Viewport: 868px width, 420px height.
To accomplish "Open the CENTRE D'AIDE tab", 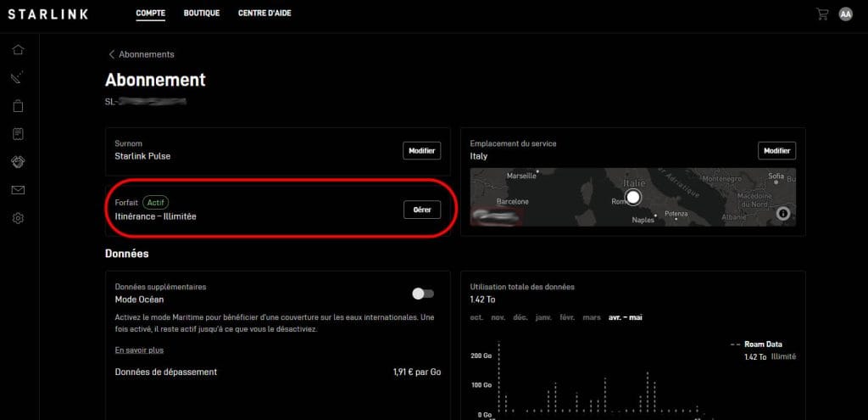I will (x=264, y=14).
